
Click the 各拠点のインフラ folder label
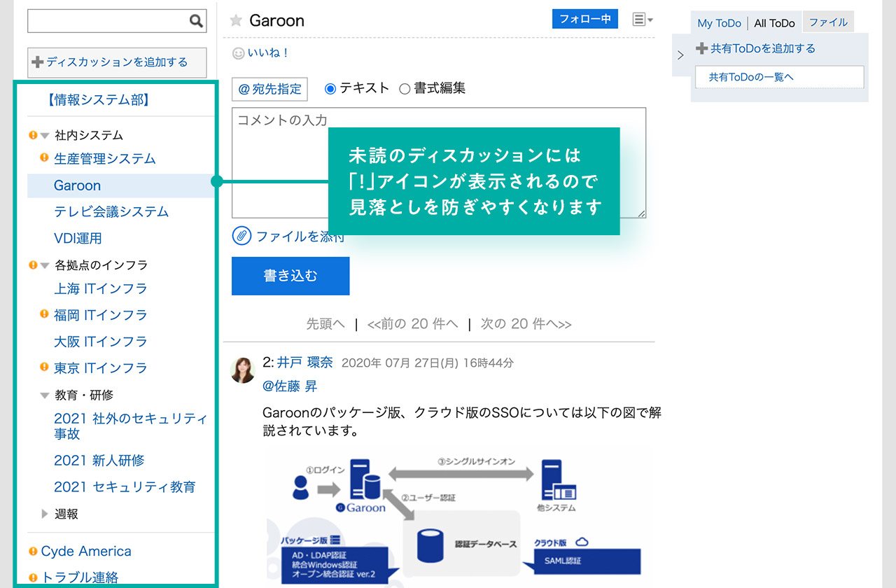point(101,265)
